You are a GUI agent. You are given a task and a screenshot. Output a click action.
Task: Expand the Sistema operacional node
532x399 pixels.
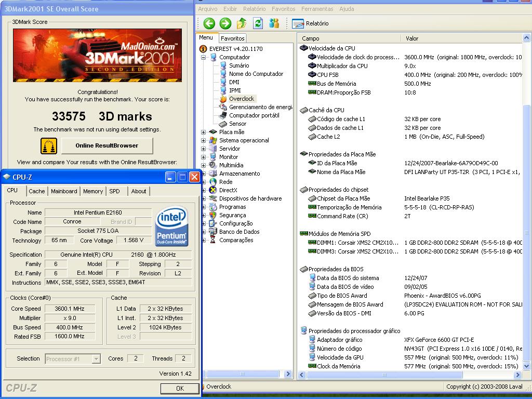pyautogui.click(x=203, y=140)
